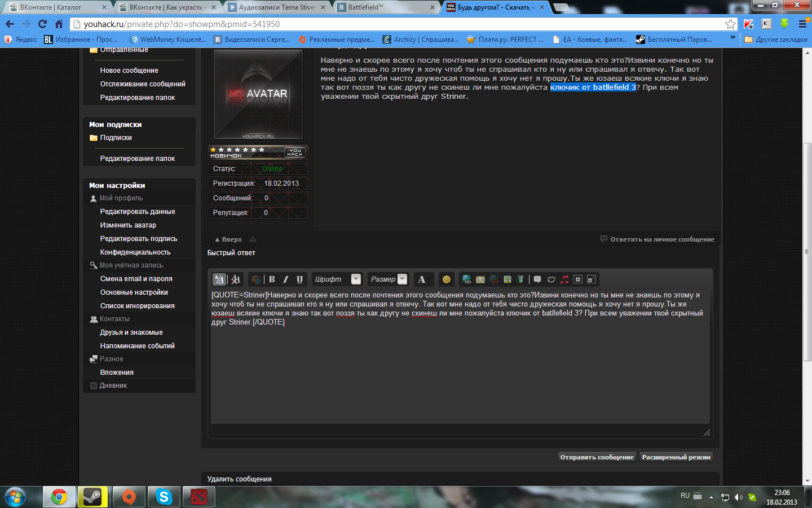
Task: Click the paste-from-clipboard icon in editor
Action: pos(256,279)
